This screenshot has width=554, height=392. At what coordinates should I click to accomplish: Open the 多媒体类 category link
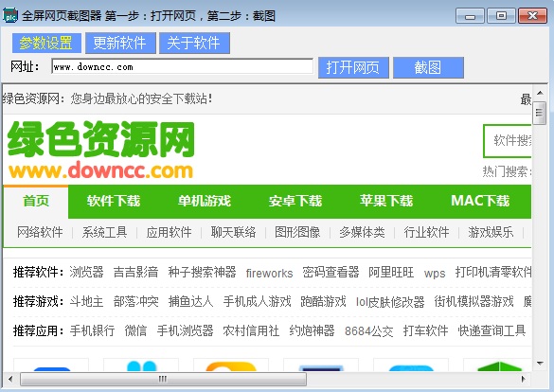tap(362, 232)
